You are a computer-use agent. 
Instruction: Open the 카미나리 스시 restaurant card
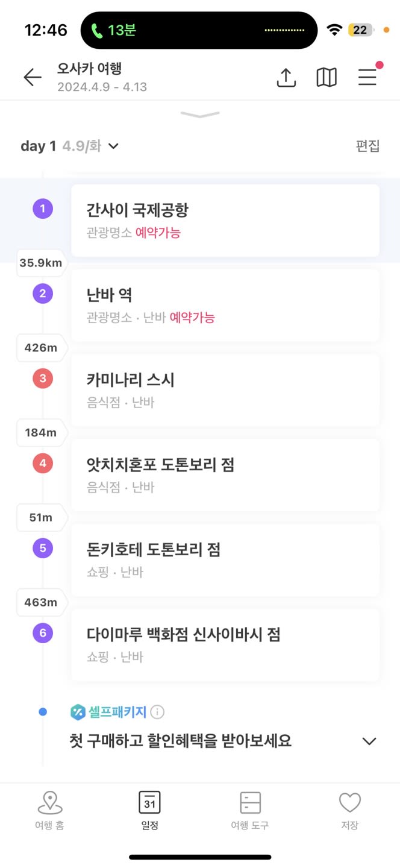(x=225, y=390)
